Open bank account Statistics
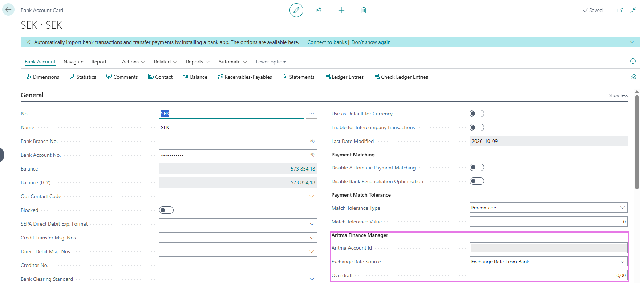 83,77
